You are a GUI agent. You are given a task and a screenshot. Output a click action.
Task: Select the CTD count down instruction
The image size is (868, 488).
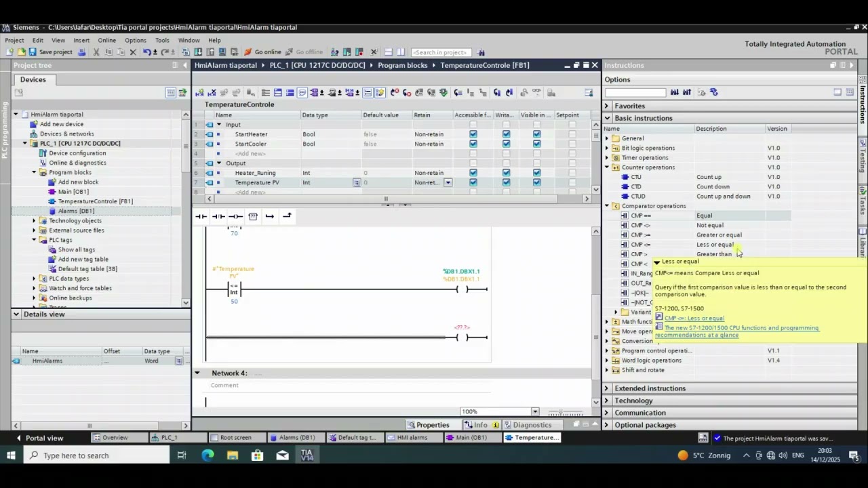click(636, 186)
